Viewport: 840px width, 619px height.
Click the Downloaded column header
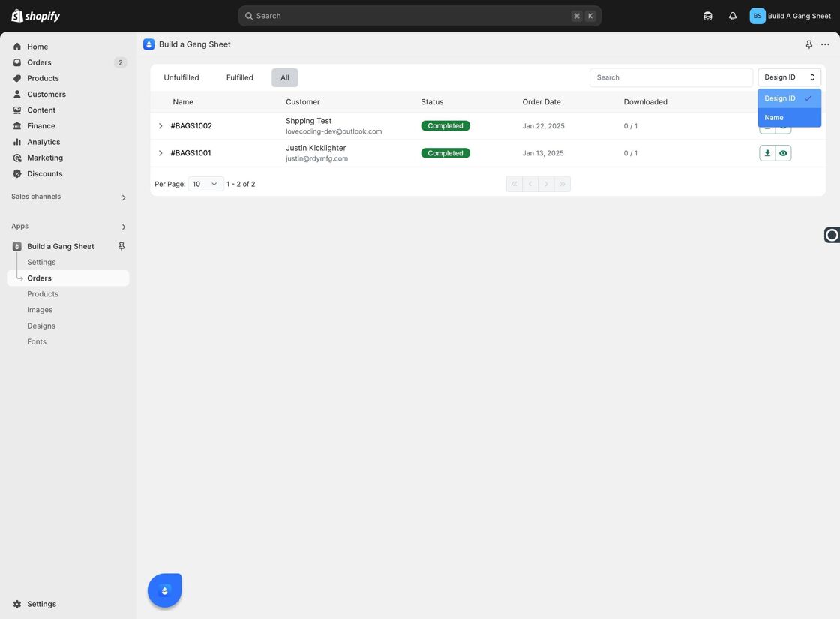click(x=645, y=102)
